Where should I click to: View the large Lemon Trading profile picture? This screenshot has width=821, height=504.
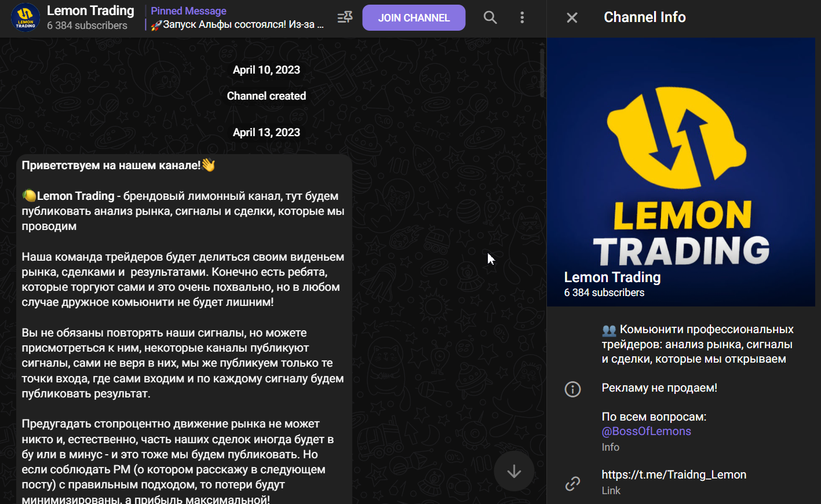(681, 172)
